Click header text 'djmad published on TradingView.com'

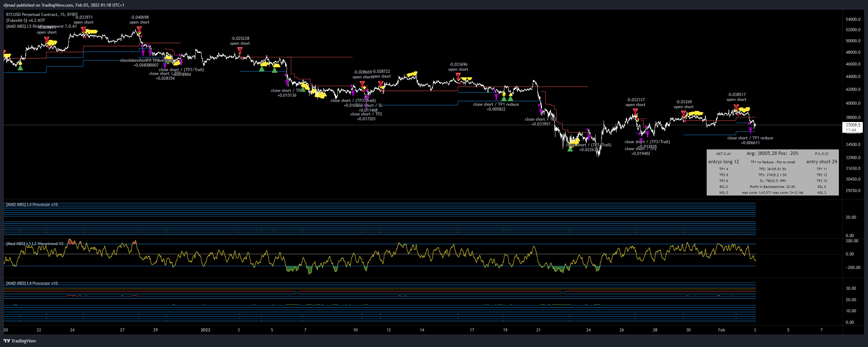38,5
